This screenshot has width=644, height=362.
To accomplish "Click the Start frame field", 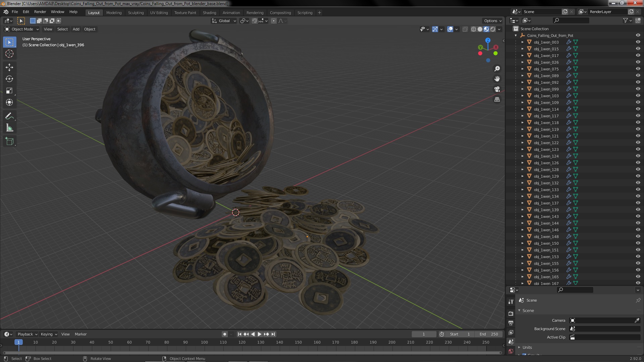I will (460, 334).
